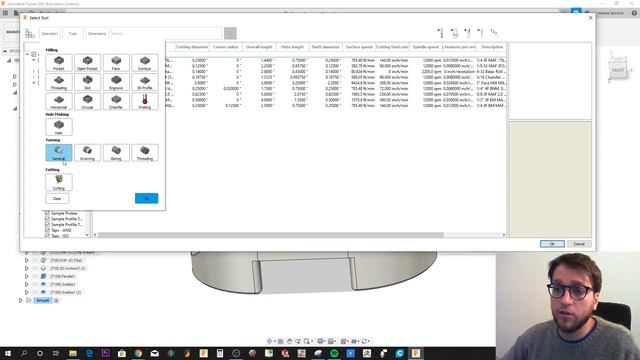Choose the Cutting operation
Viewport: 640px width, 360px height.
(x=59, y=182)
